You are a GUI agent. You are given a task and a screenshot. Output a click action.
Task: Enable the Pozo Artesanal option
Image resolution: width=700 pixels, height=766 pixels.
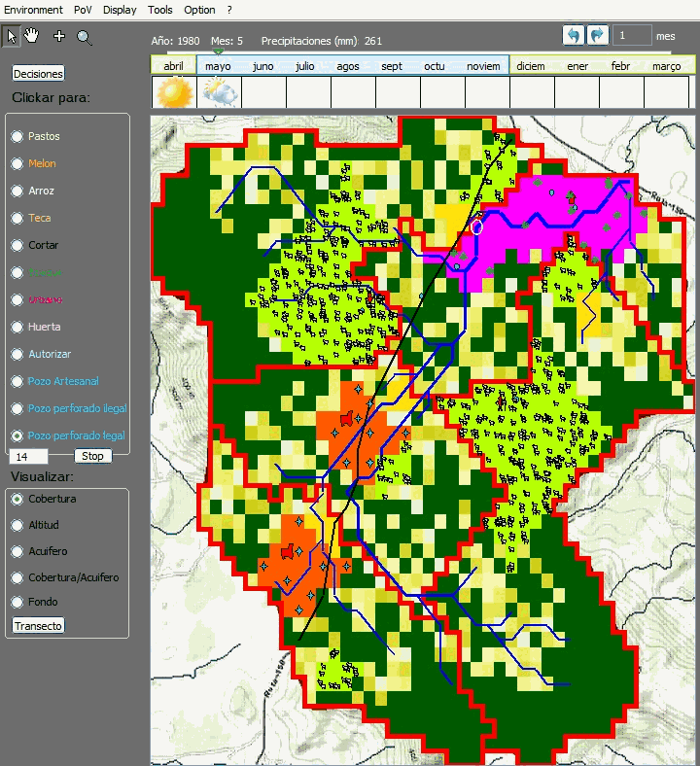click(x=17, y=382)
